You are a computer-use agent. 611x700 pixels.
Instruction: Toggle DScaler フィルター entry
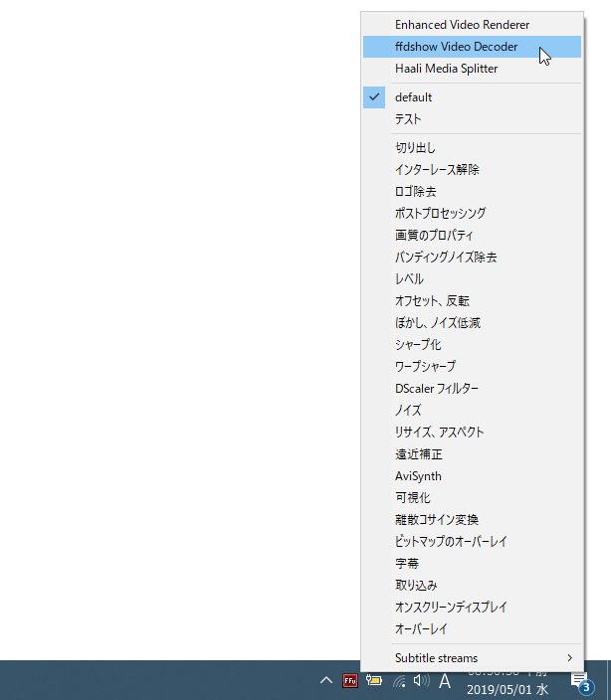coord(472,389)
